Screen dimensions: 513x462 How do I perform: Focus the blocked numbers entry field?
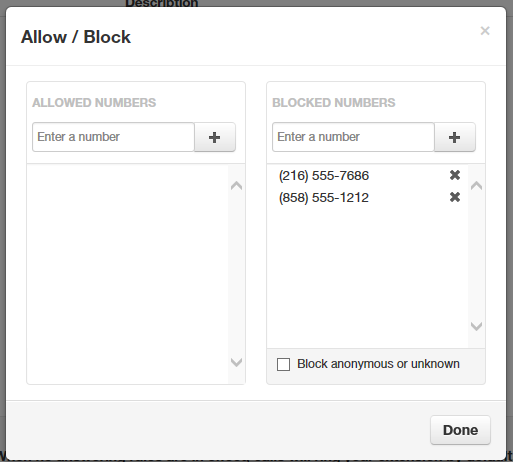click(353, 137)
